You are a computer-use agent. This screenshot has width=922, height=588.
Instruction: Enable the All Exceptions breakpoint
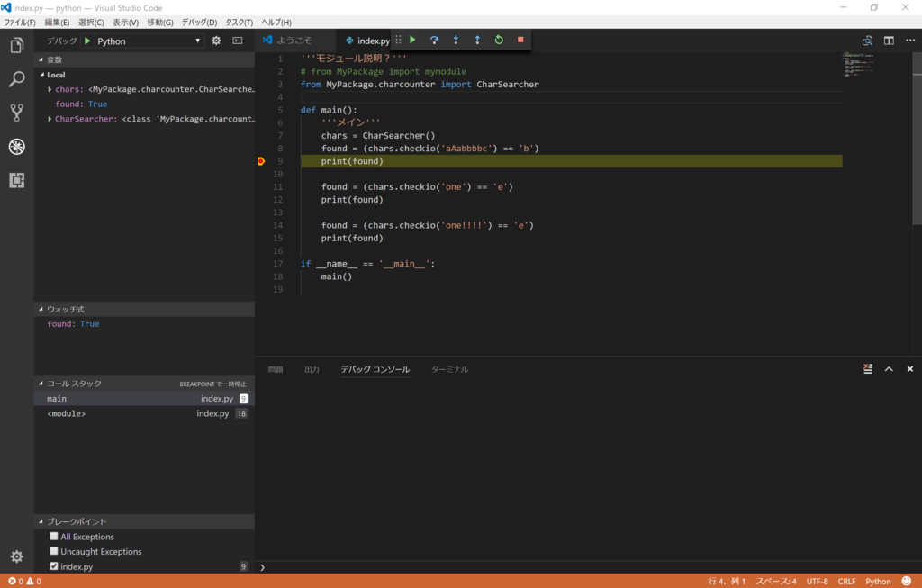(x=53, y=537)
